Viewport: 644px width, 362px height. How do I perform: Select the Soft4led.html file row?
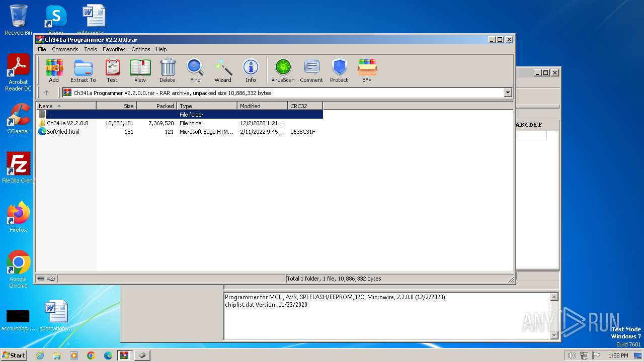point(180,132)
